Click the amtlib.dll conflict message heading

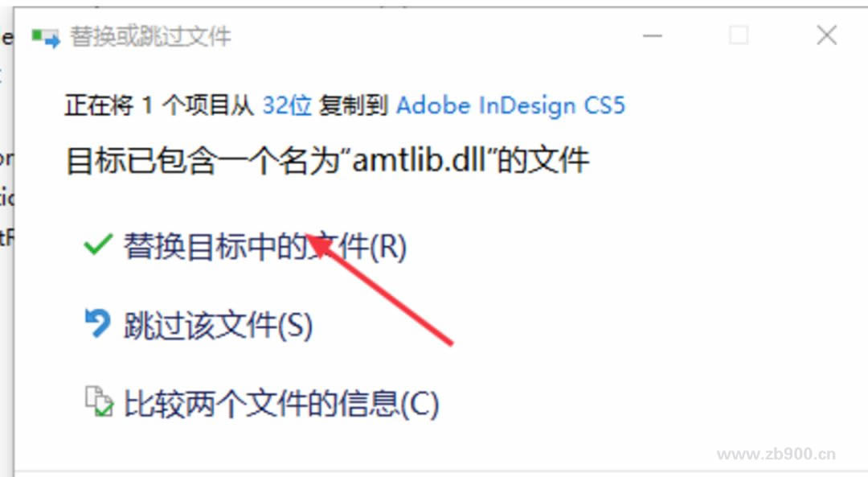coord(328,161)
